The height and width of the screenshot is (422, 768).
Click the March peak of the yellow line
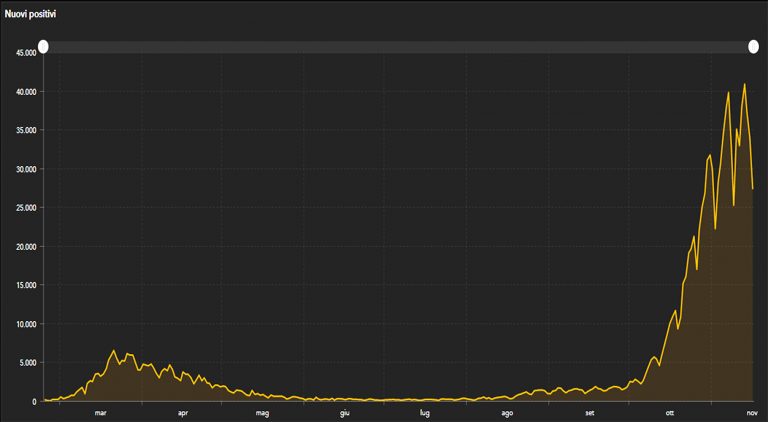pos(114,351)
